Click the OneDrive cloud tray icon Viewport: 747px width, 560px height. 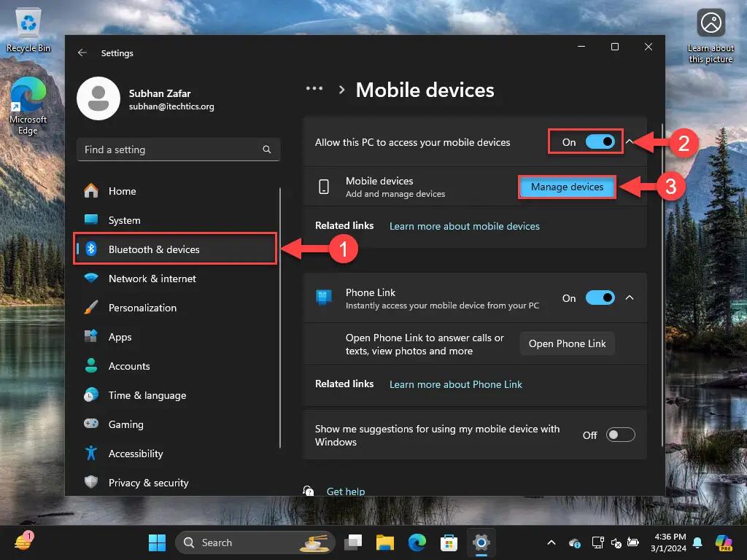click(575, 542)
